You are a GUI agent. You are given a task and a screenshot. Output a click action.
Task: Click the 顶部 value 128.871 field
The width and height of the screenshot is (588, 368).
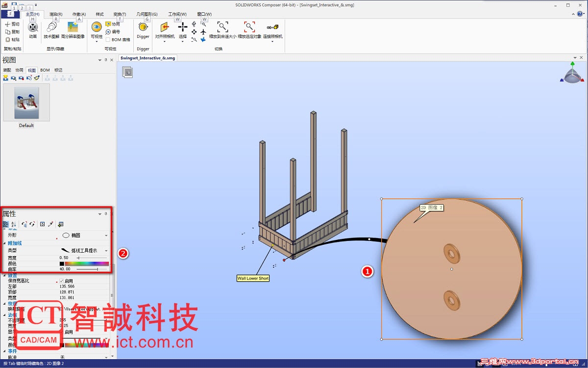[x=67, y=292]
